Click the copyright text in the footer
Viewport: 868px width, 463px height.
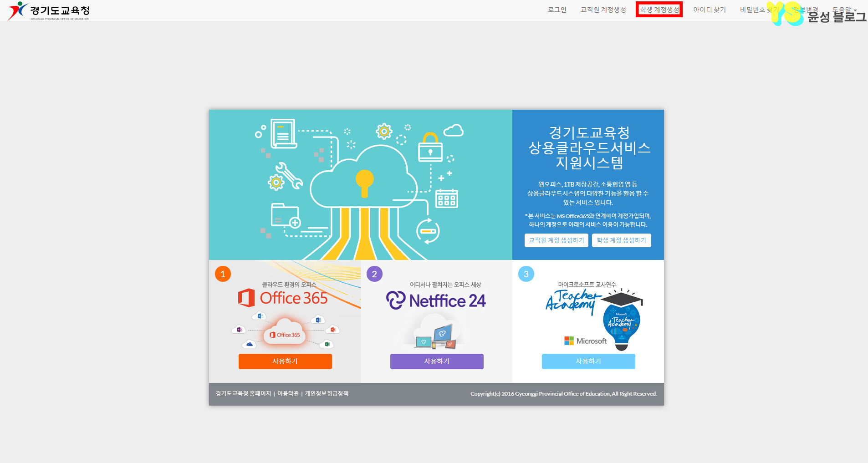[563, 394]
